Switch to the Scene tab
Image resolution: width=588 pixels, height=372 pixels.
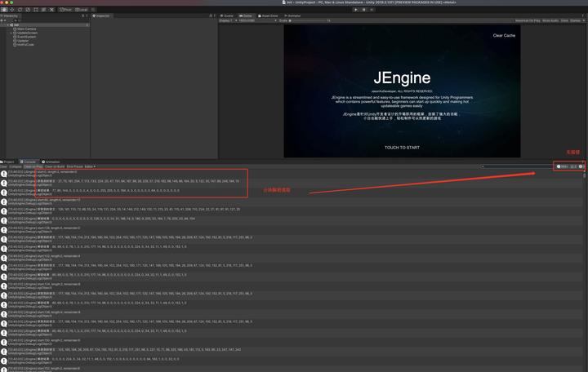(227, 15)
